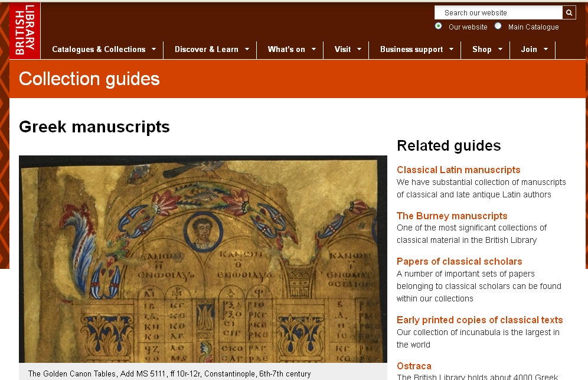Open the Shop dropdown
This screenshot has height=380, width=588.
pos(485,50)
